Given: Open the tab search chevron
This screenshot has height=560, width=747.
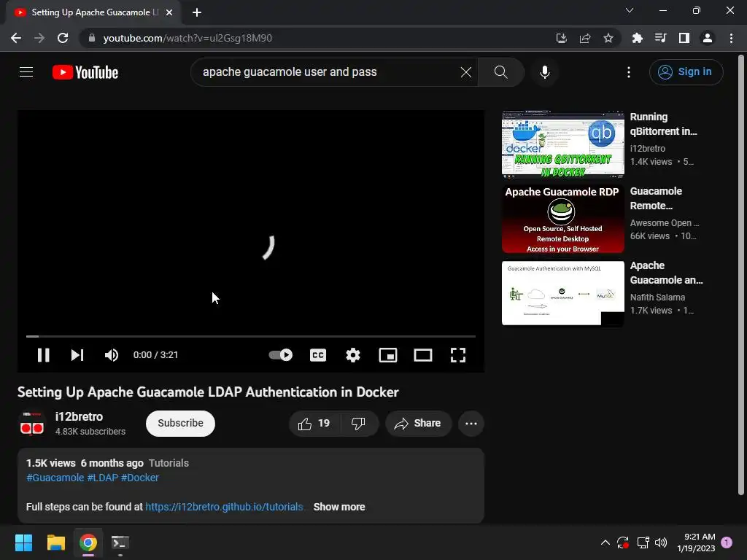Looking at the screenshot, I should [x=630, y=10].
